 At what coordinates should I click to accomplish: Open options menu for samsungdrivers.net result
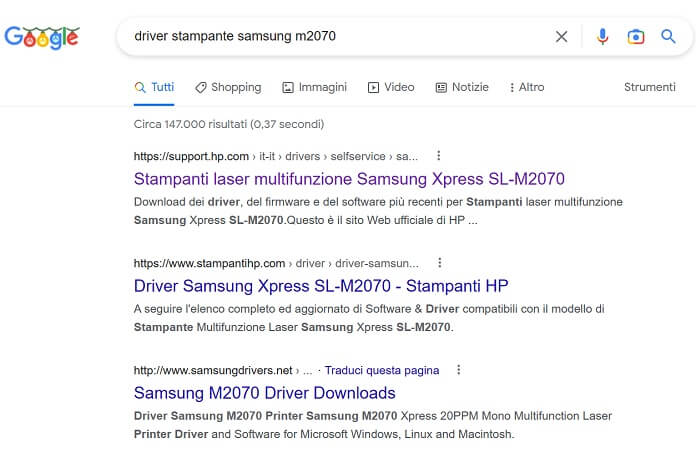(x=459, y=370)
